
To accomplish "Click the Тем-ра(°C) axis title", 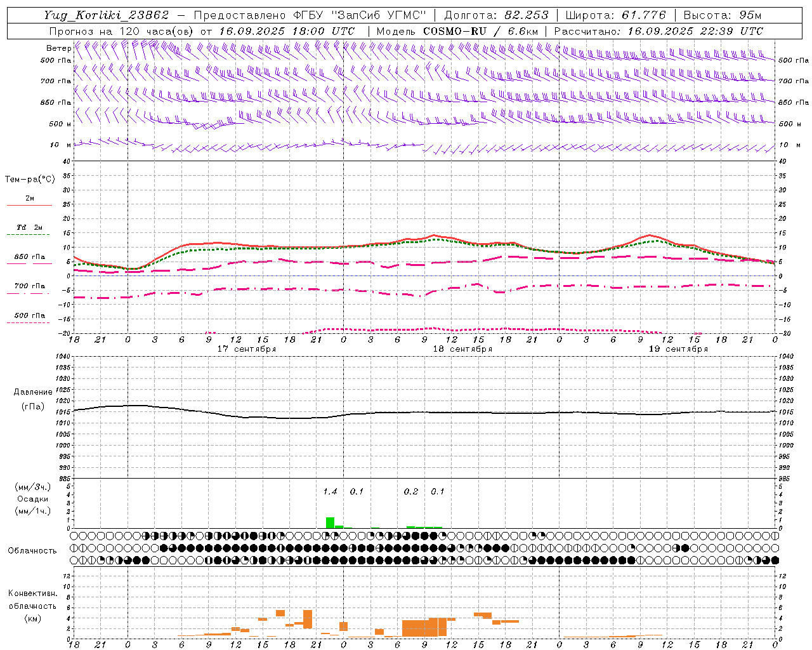I will 30,179.
